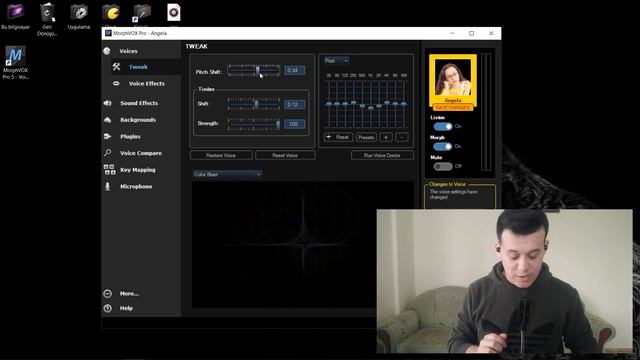Screen dimensions: 640x360
Task: Toggle the Mute switch
Action: click(x=443, y=166)
